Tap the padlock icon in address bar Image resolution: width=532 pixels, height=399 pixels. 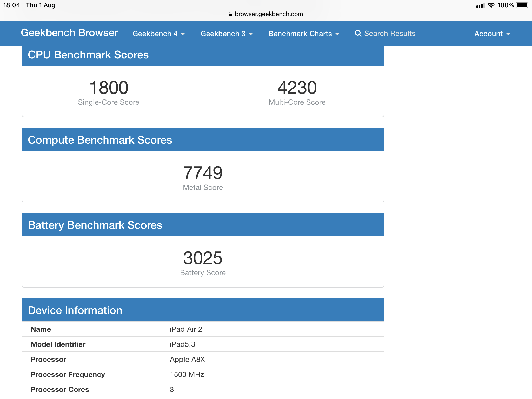(230, 14)
